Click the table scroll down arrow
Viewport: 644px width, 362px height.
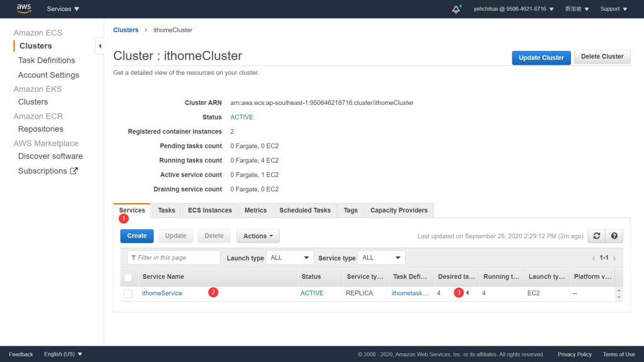coord(619,297)
